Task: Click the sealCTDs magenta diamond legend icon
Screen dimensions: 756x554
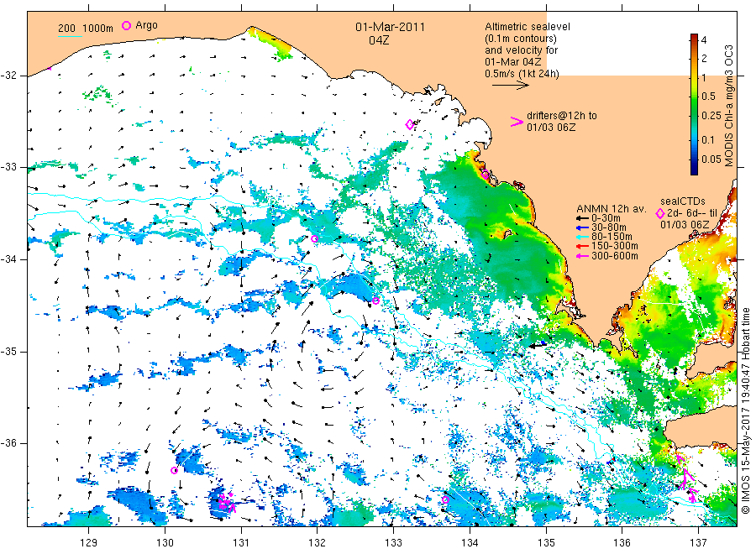Action: (x=660, y=213)
